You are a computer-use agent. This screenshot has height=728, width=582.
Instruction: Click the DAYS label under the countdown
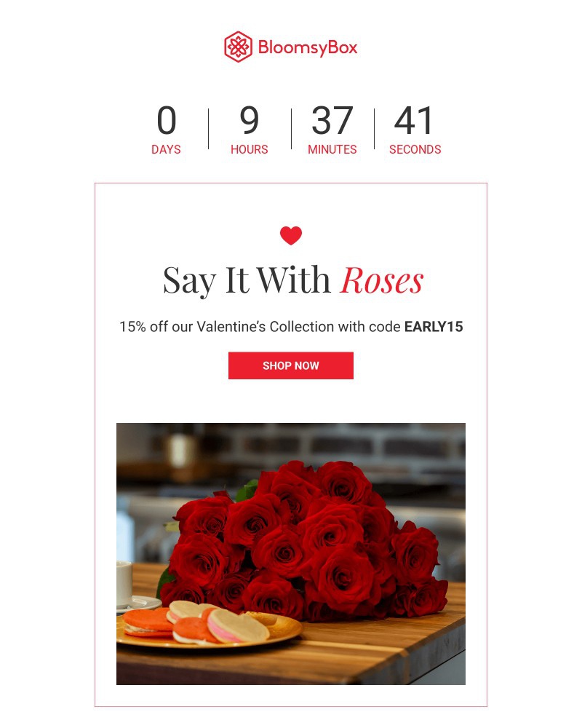pos(166,149)
